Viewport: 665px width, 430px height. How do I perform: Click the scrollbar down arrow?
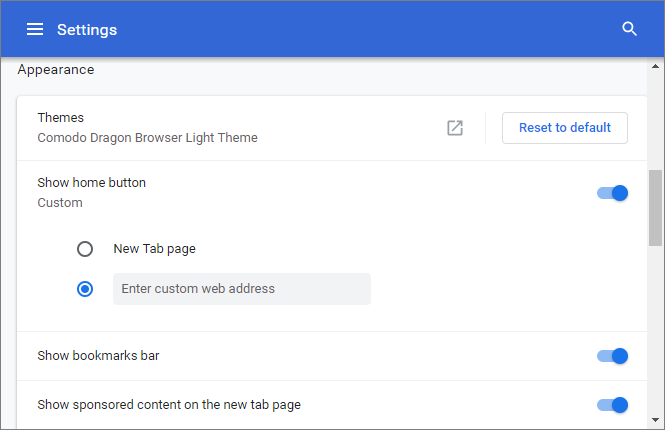[655, 420]
